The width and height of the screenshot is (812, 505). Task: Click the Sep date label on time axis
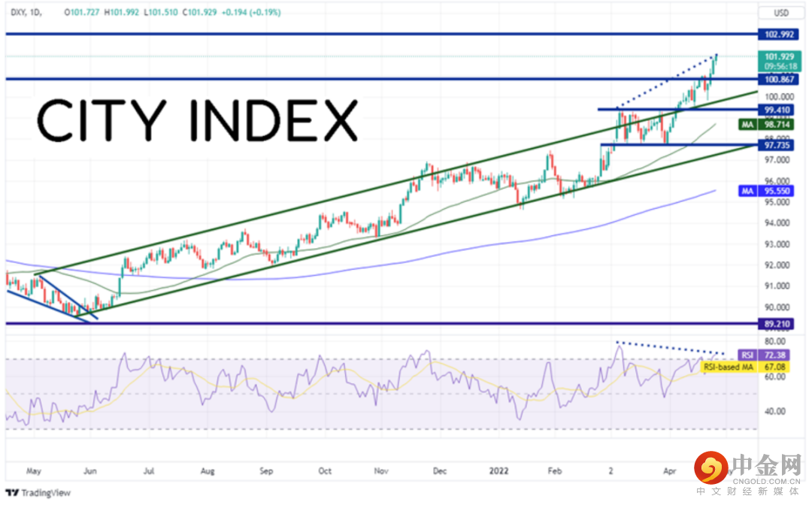tap(266, 471)
